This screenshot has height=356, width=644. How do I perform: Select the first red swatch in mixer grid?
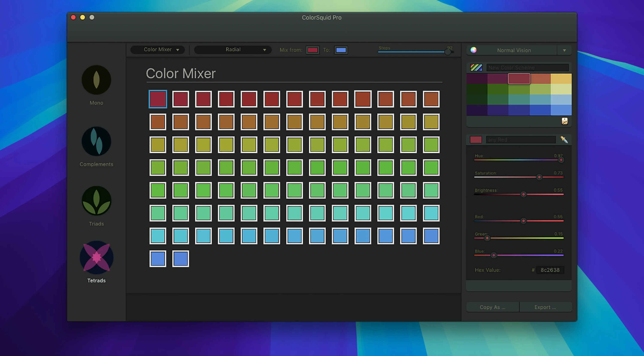coord(158,99)
